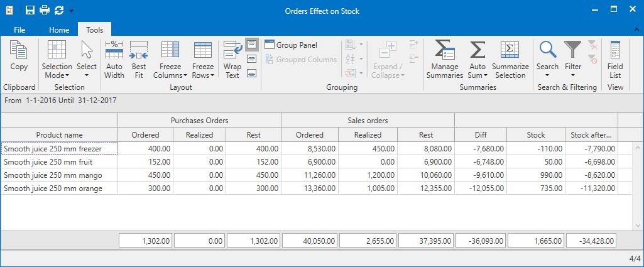
Task: Open Manage Summaries
Action: pyautogui.click(x=444, y=60)
